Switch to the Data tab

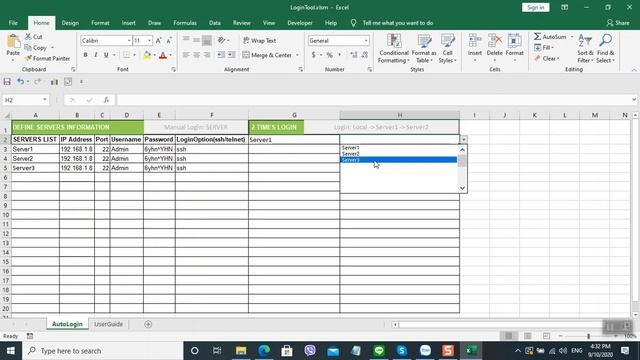(215, 23)
